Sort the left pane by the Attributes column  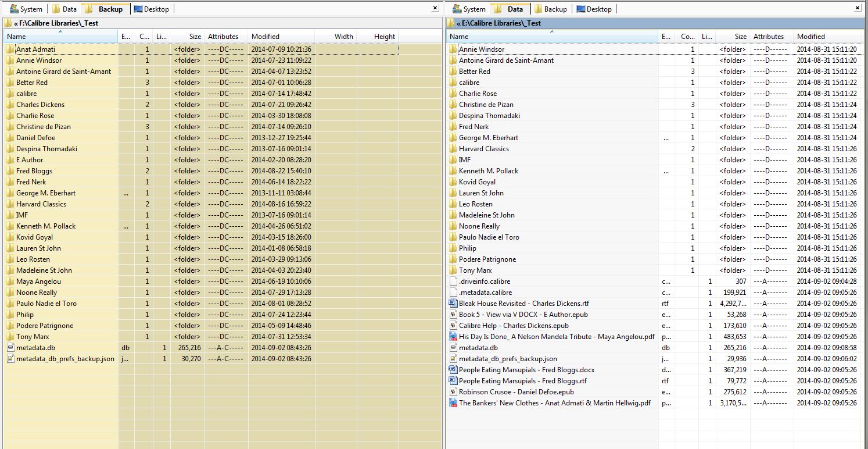pyautogui.click(x=225, y=37)
